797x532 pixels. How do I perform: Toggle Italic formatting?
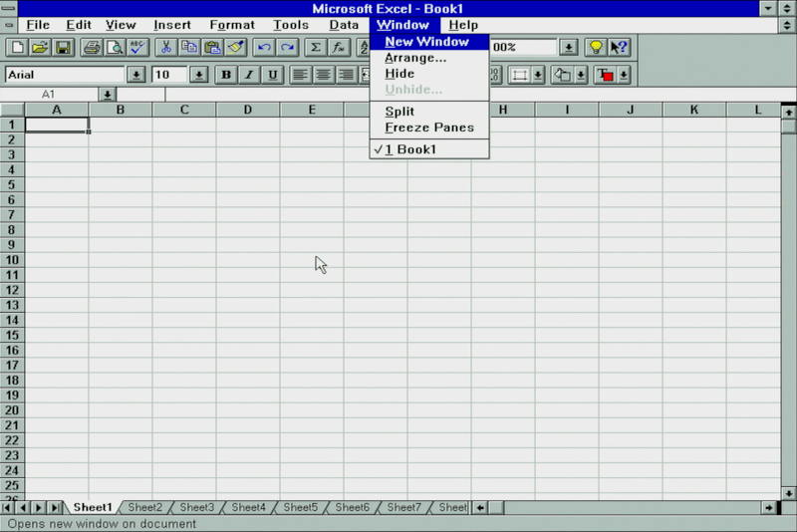(249, 75)
